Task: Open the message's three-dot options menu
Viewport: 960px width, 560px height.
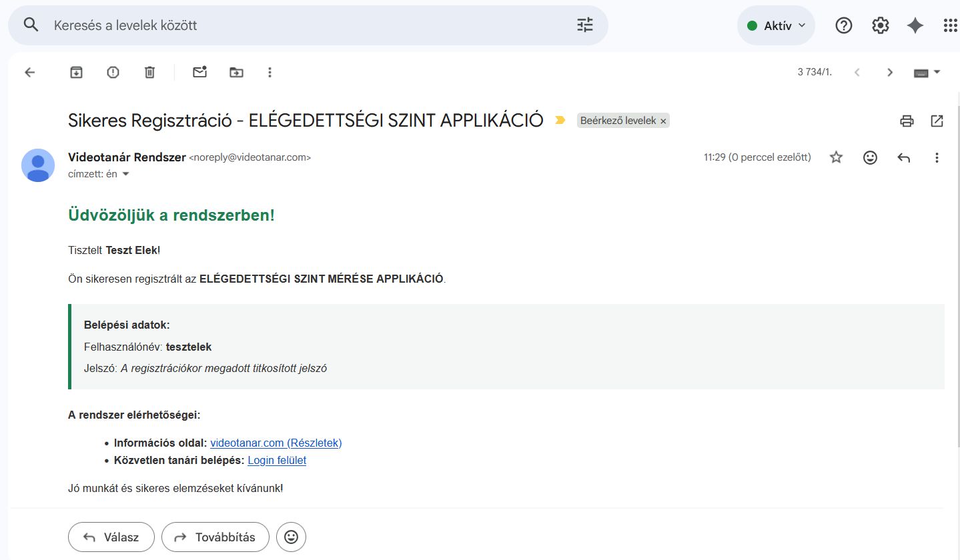Action: [937, 157]
